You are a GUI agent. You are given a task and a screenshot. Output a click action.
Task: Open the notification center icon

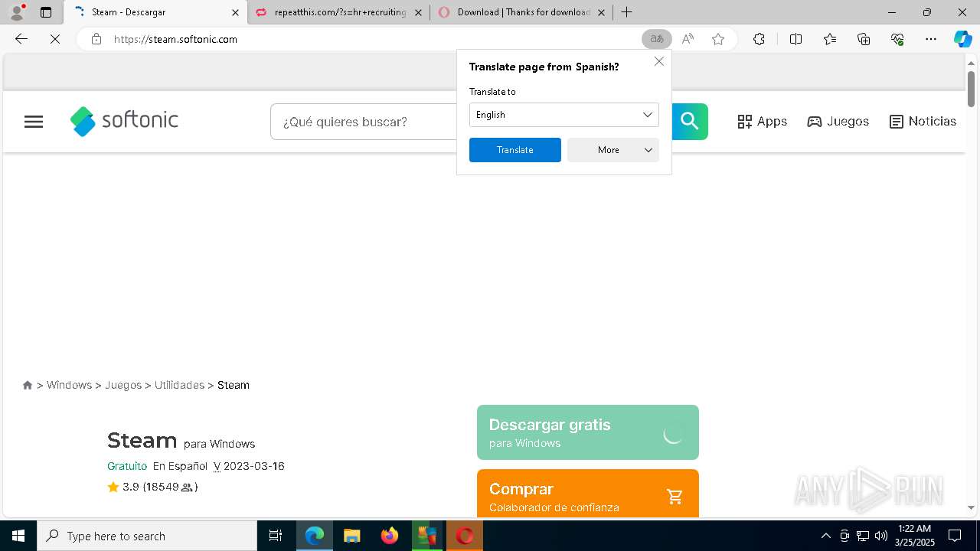tap(955, 536)
